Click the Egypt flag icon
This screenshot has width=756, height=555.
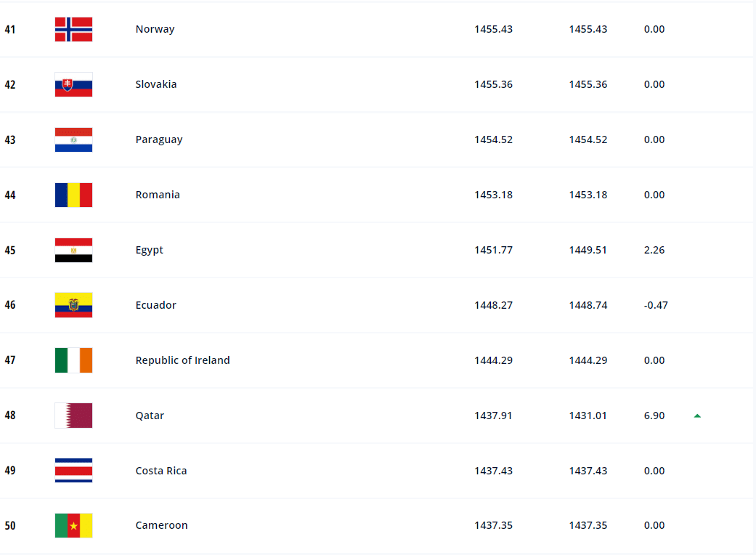tap(73, 250)
